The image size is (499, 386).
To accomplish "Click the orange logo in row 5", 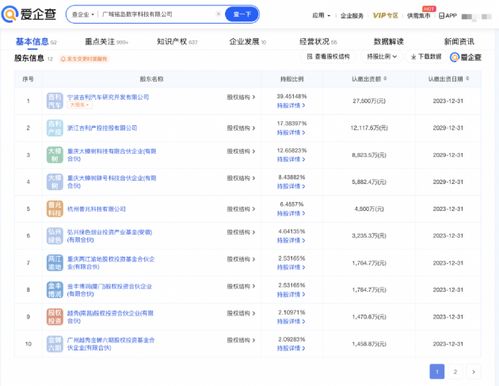I will pos(55,209).
